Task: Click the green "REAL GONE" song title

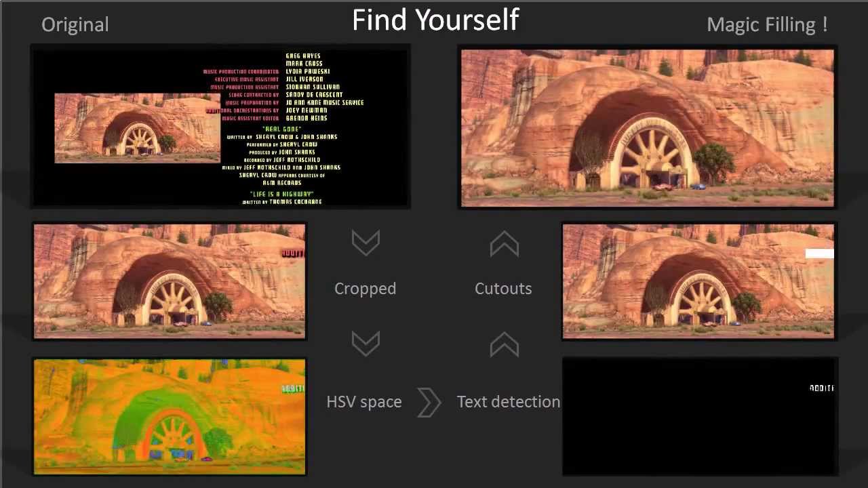Action: [x=281, y=129]
